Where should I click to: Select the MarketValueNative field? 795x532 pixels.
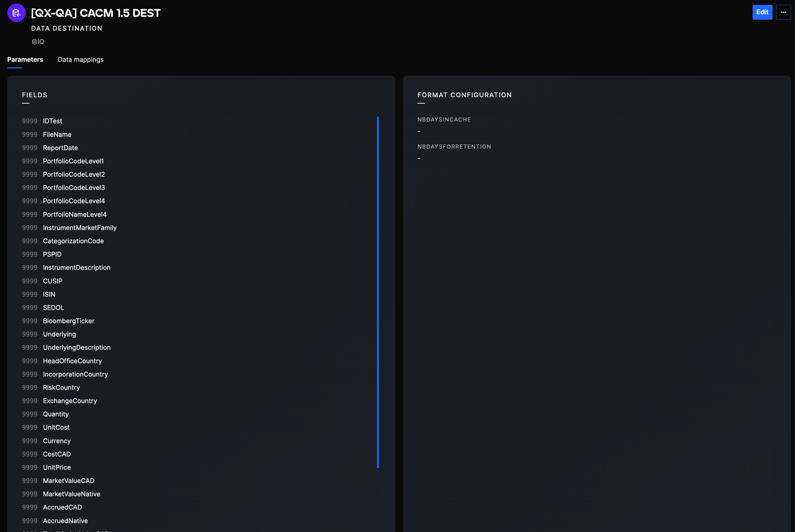pyautogui.click(x=71, y=494)
